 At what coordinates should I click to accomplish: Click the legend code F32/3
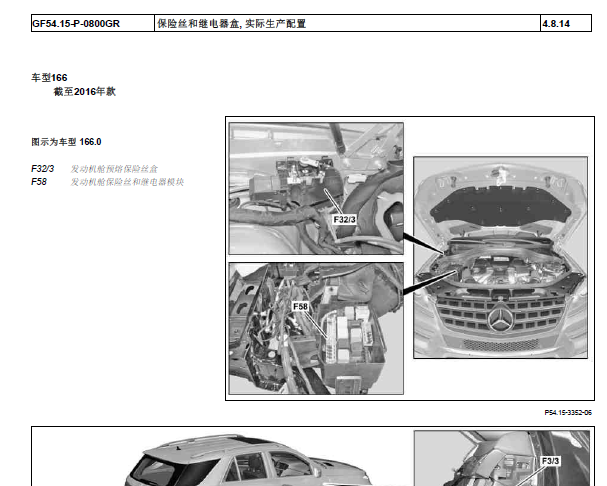pos(43,169)
